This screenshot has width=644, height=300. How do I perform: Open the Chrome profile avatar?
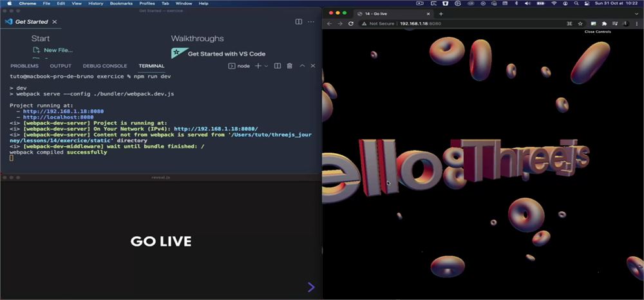[x=625, y=24]
